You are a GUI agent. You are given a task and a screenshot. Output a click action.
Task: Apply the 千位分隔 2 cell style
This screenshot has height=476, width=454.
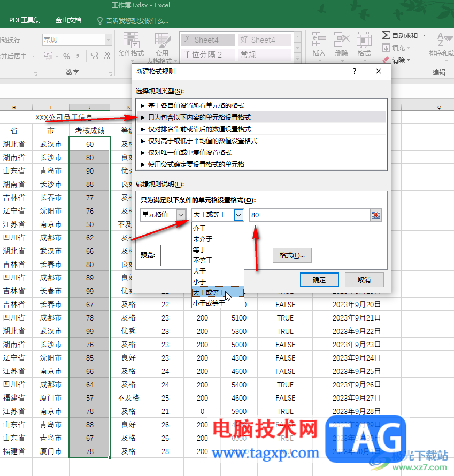point(208,54)
